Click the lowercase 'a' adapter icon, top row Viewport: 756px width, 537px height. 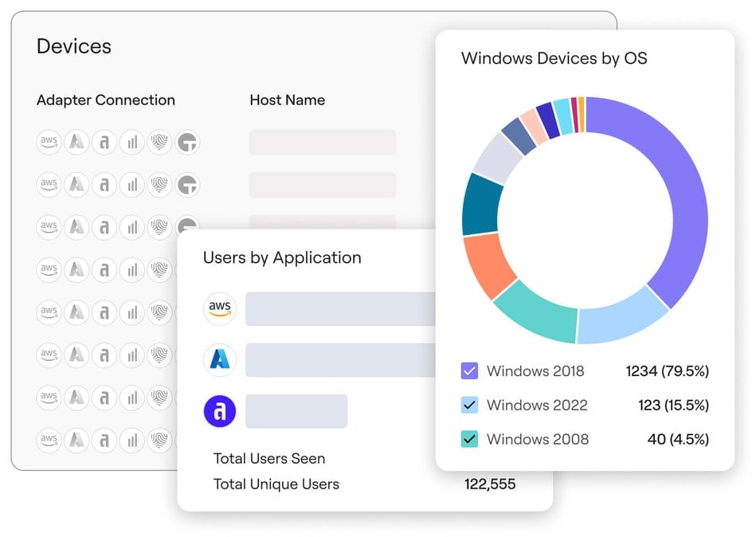[105, 141]
